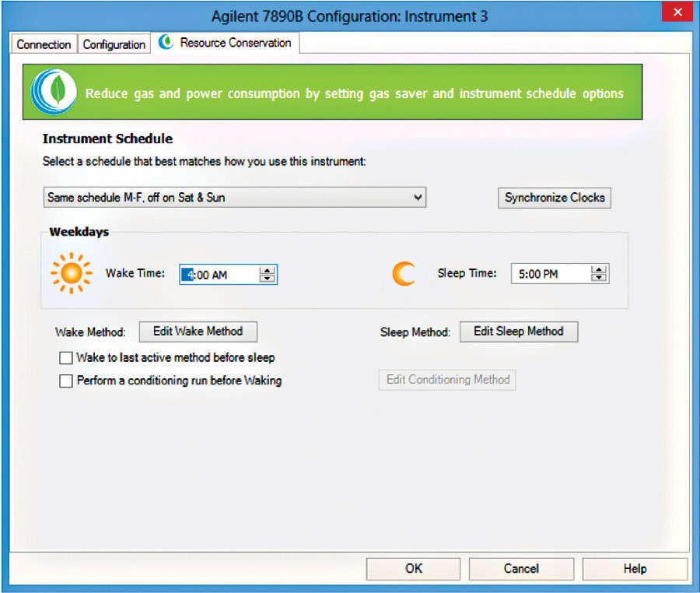
Task: Confirm settings with OK button
Action: (414, 568)
